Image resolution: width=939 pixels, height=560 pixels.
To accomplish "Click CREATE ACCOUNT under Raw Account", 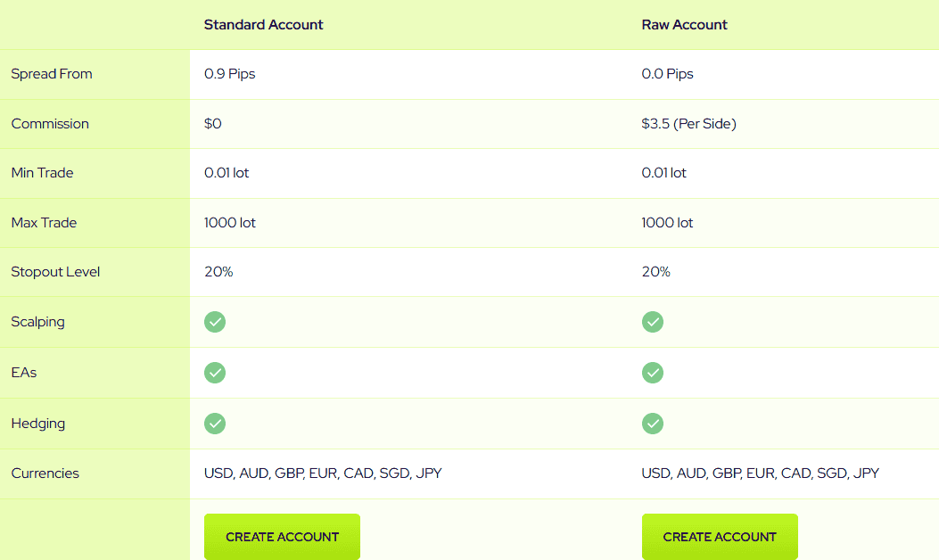I will point(720,536).
